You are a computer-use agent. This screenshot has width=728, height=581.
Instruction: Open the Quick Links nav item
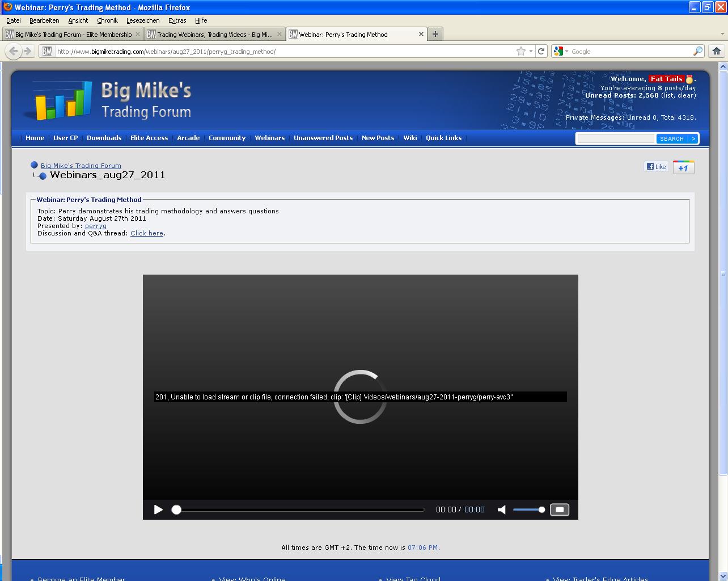443,138
